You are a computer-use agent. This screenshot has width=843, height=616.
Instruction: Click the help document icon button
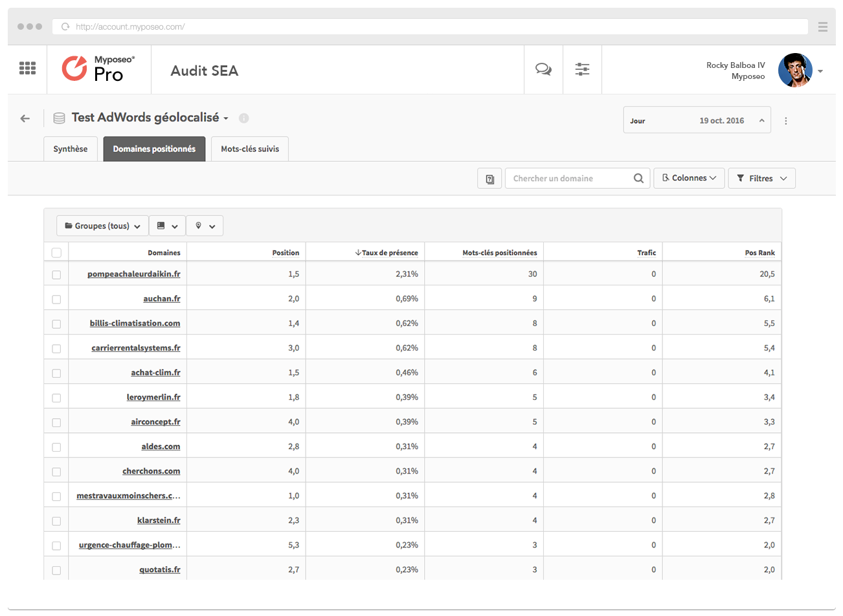(489, 179)
